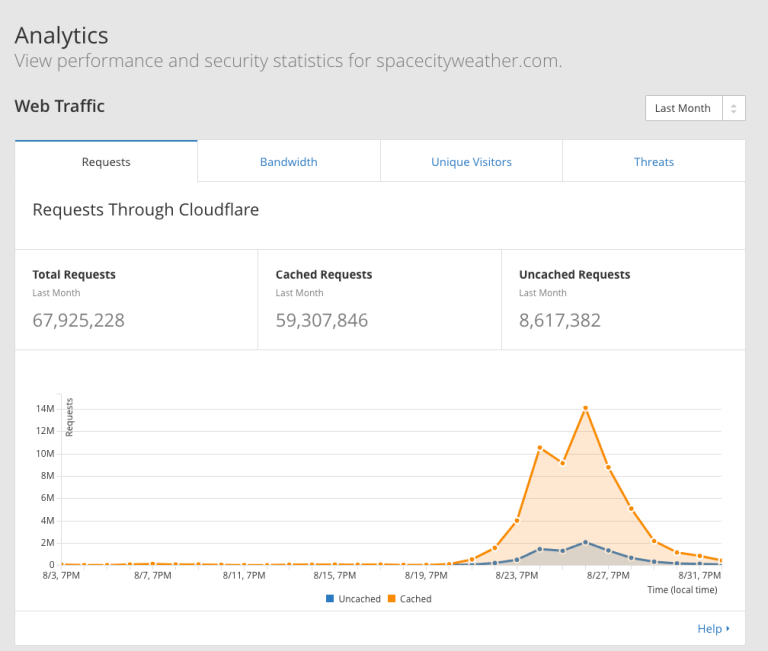Click the highest orange peak data point
Viewport: 768px width, 651px height.
585,408
